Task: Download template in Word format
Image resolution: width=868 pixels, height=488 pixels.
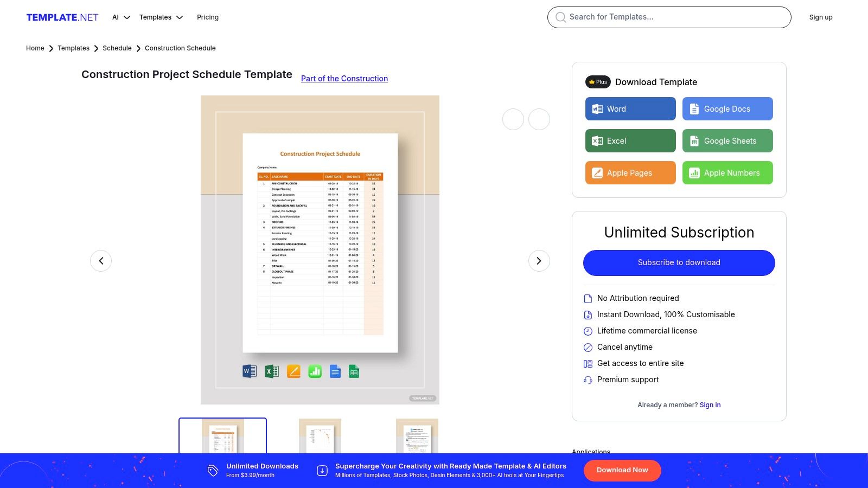Action: pyautogui.click(x=630, y=109)
